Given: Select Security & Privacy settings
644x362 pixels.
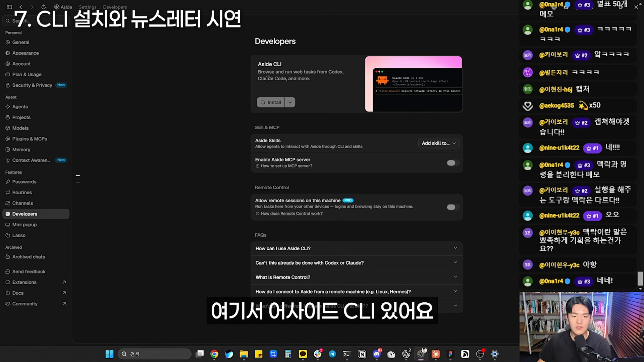Looking at the screenshot, I should (x=32, y=85).
